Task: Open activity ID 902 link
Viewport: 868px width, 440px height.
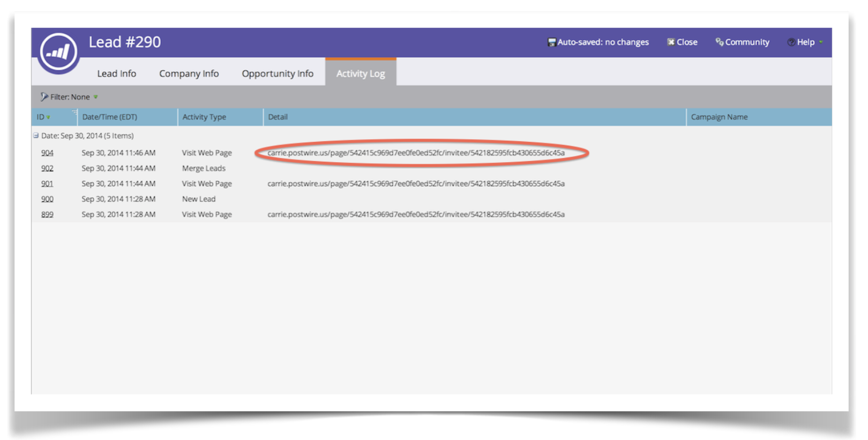Action: click(47, 168)
